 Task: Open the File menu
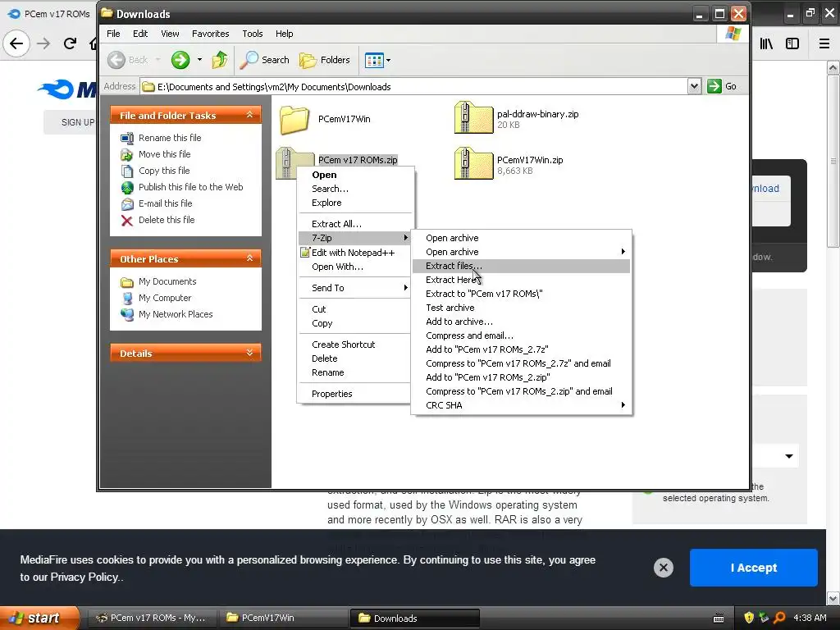(113, 34)
